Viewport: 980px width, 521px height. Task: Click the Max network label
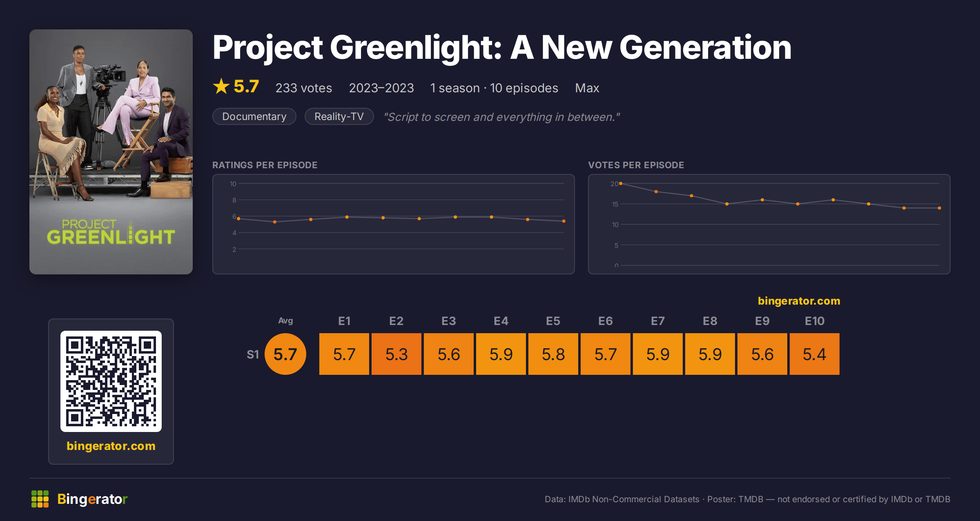coord(587,88)
